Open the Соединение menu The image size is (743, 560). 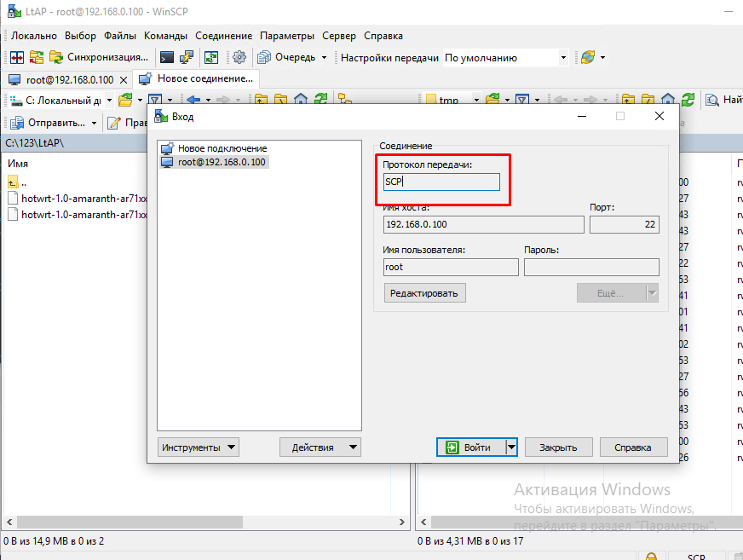pyautogui.click(x=223, y=36)
